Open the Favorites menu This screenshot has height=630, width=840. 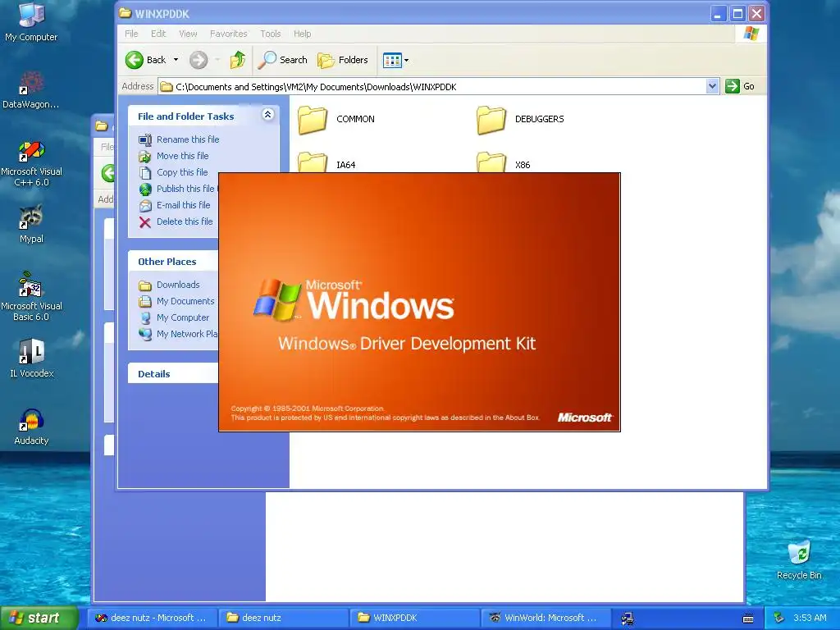229,34
